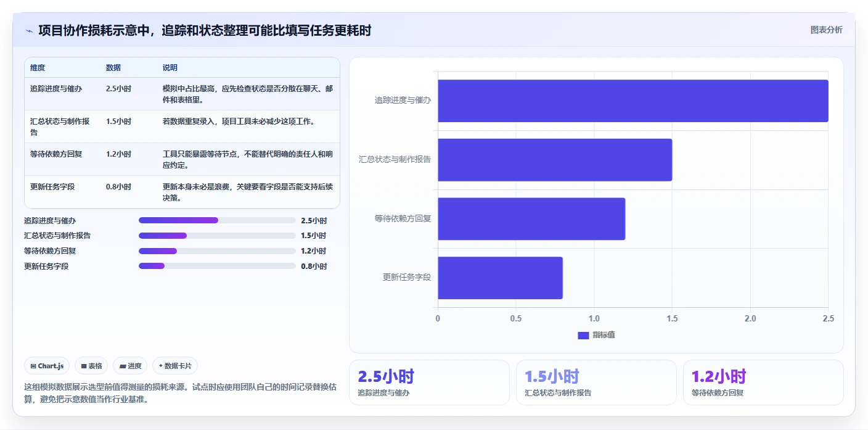This screenshot has height=430, width=868.
Task: Click the pulse icon beside the page title
Action: [x=29, y=31]
